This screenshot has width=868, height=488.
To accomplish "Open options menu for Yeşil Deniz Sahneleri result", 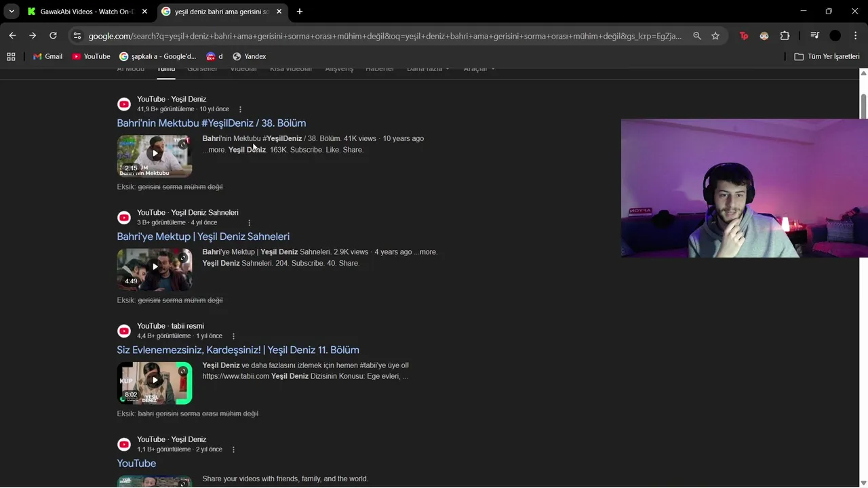I will click(249, 222).
